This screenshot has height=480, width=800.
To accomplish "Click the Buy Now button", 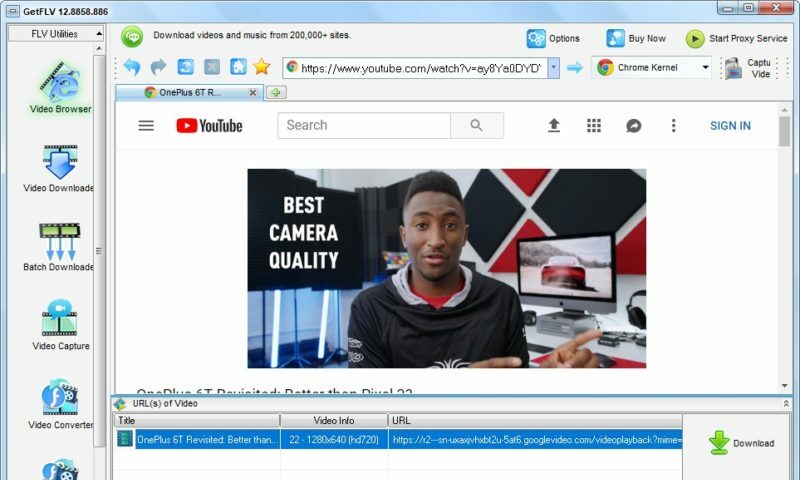I will coord(636,38).
